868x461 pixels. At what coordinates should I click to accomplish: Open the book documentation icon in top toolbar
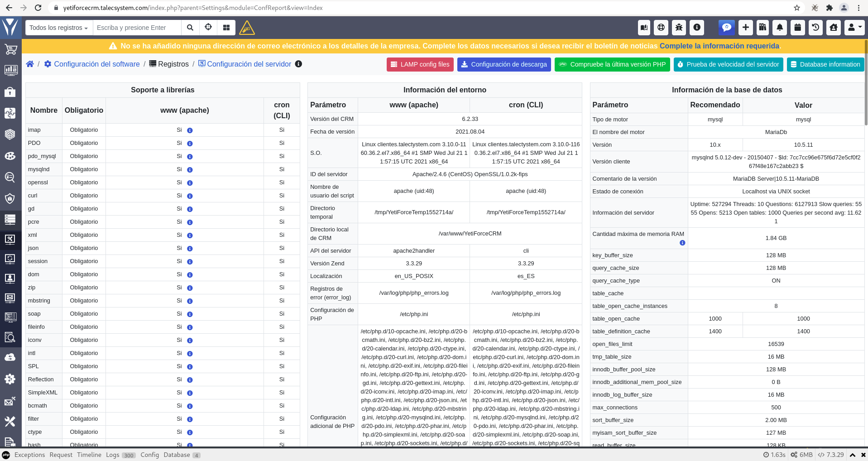[x=644, y=28]
